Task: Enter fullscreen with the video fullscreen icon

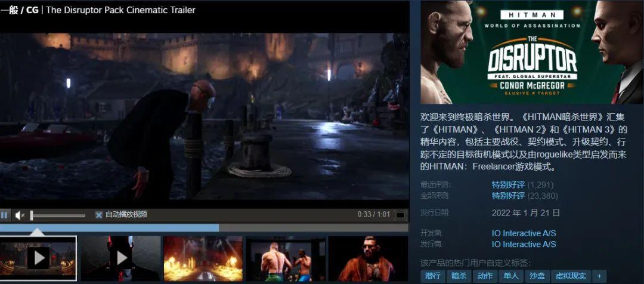Action: (401, 215)
